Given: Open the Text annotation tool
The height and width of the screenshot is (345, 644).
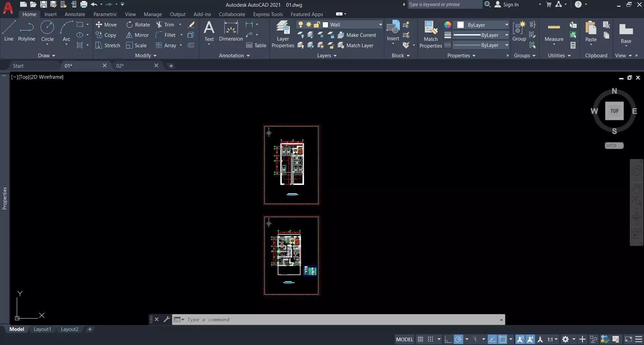Looking at the screenshot, I should click(209, 31).
